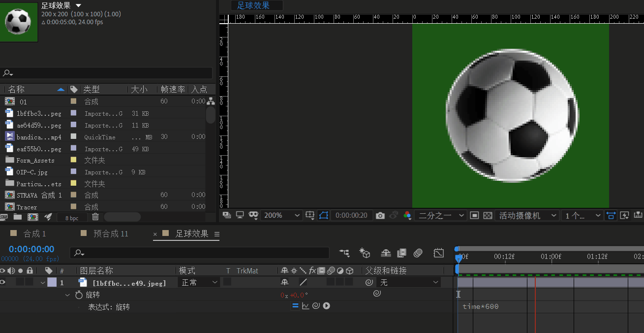Open the expression language menu play icon
Image resolution: width=644 pixels, height=333 pixels.
pos(326,306)
